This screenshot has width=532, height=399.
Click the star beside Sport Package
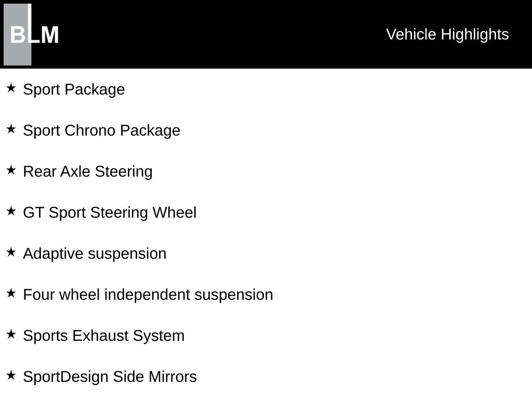tap(11, 88)
